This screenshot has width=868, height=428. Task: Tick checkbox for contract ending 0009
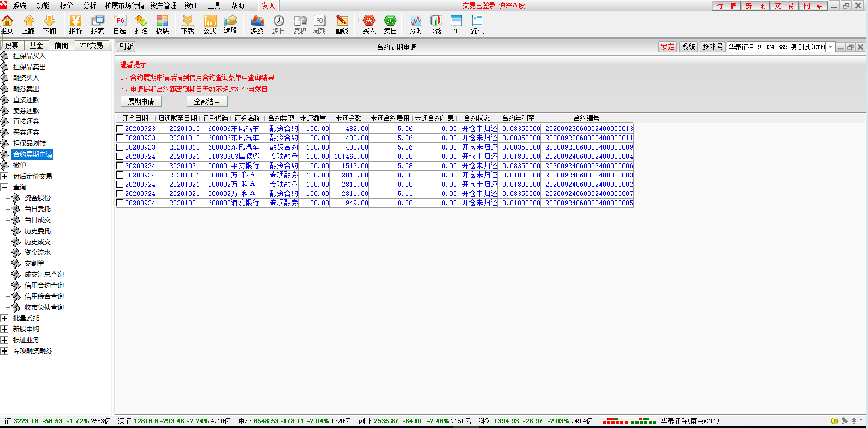click(120, 147)
